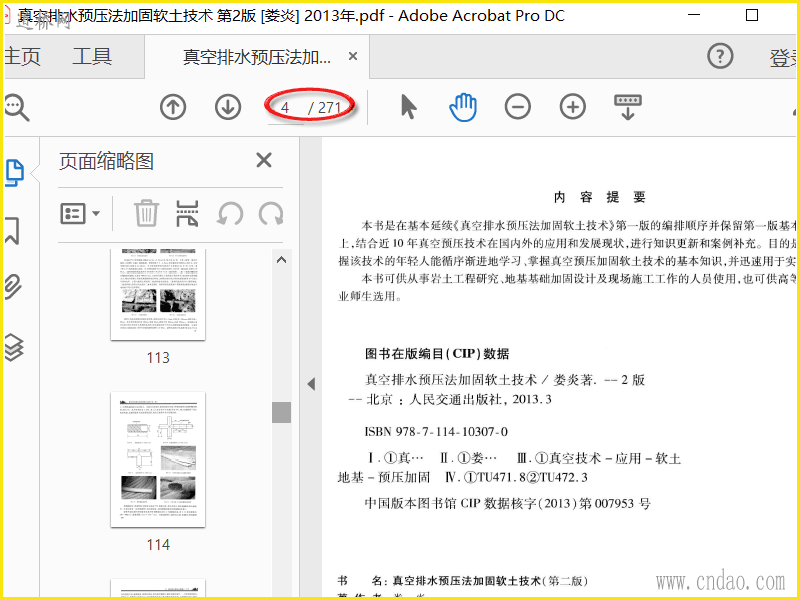Select page 114 thumbnail
The height and width of the screenshot is (600, 800).
point(158,459)
